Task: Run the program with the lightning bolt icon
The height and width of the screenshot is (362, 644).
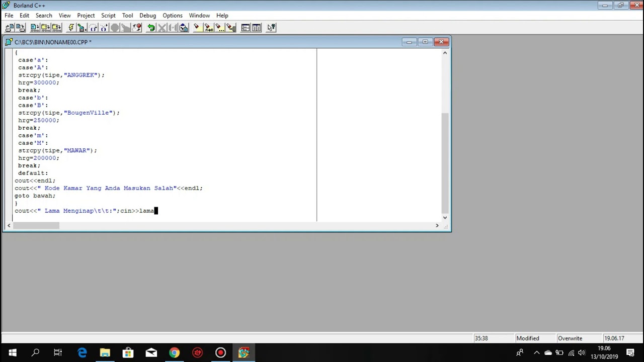Action: click(x=71, y=28)
